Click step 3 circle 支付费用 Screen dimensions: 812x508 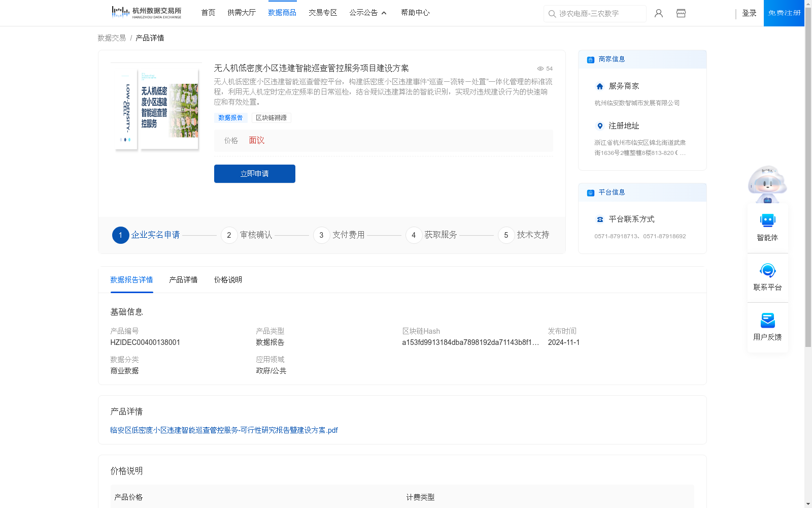tap(321, 235)
